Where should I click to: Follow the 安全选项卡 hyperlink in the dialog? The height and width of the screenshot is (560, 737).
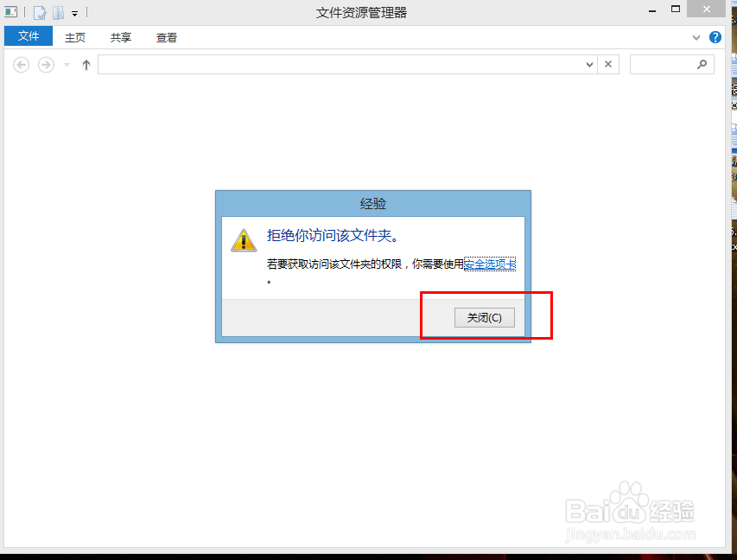coord(488,264)
